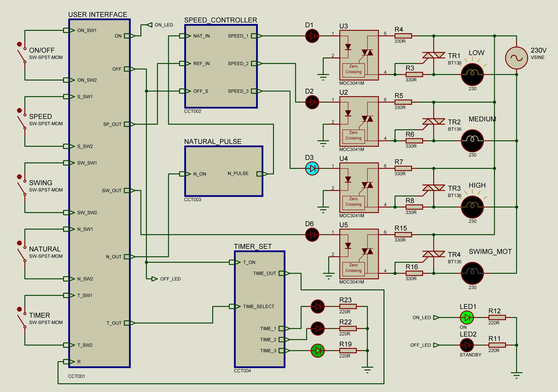
Task: Select the TIMER_SET sub-circuit block
Action: (260, 309)
